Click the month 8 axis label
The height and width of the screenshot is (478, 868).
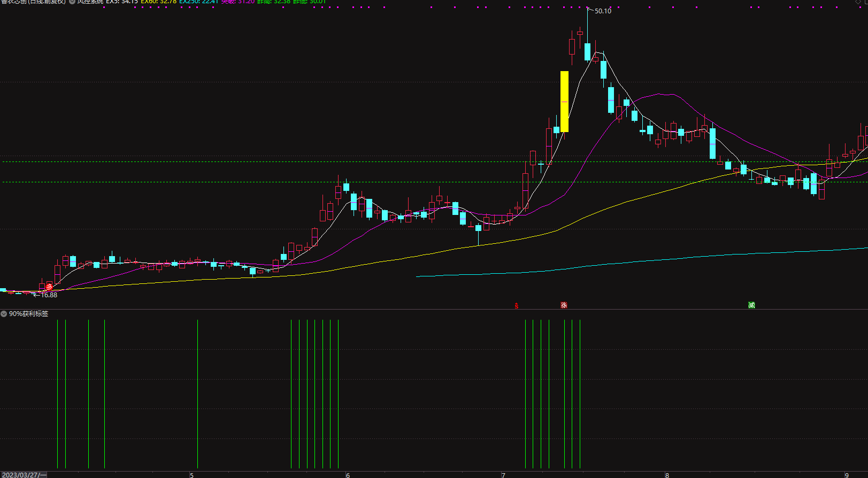[667, 475]
